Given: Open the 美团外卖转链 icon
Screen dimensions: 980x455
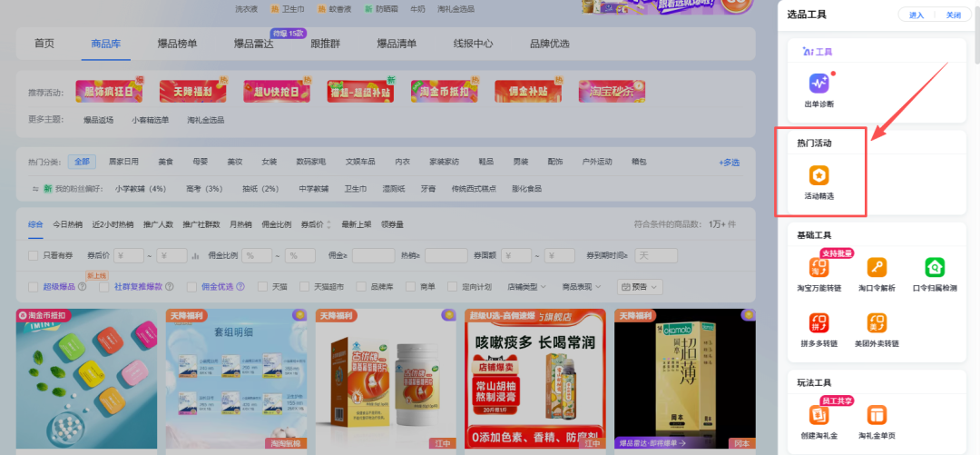Looking at the screenshot, I should click(877, 323).
